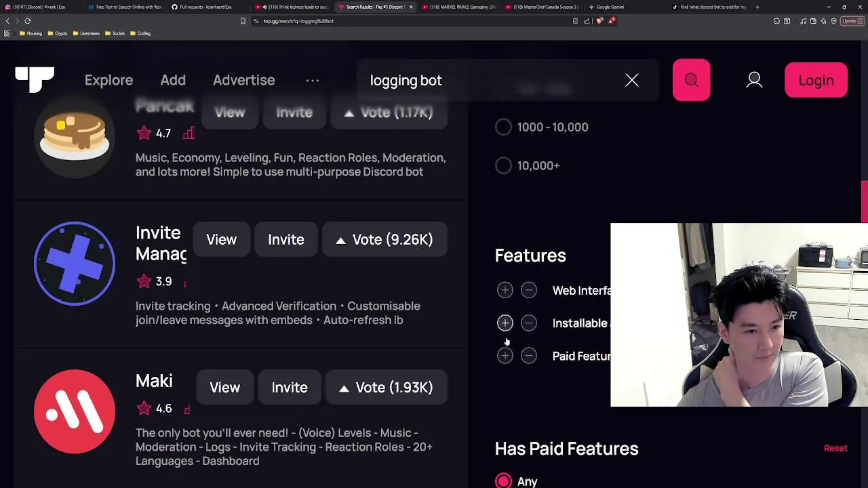
Task: View the Pancake bot
Action: [230, 113]
